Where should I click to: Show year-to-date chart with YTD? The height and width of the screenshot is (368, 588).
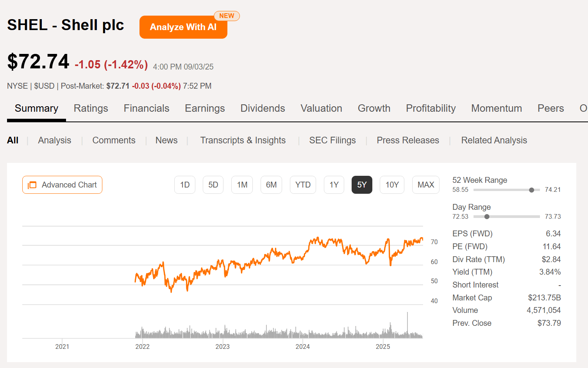pos(303,185)
